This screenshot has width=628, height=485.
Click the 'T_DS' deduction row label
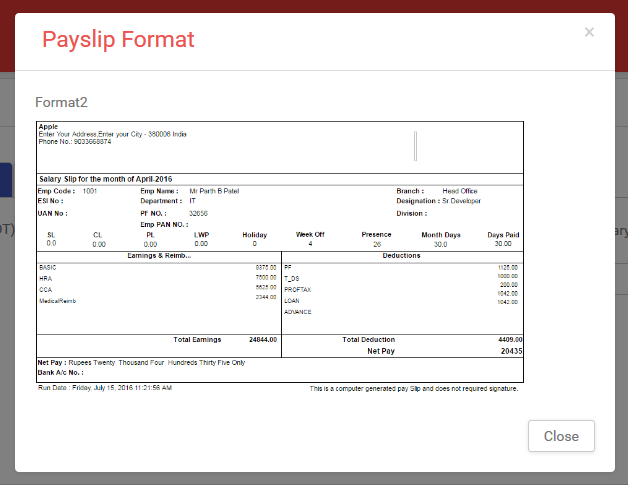[x=292, y=279]
